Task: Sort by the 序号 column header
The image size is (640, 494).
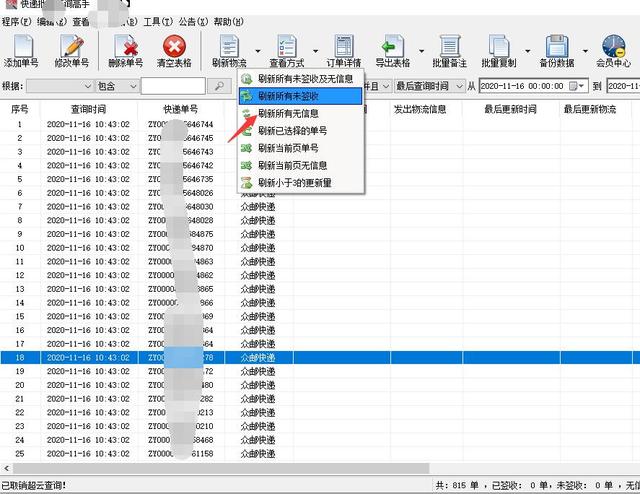Action: 20,109
